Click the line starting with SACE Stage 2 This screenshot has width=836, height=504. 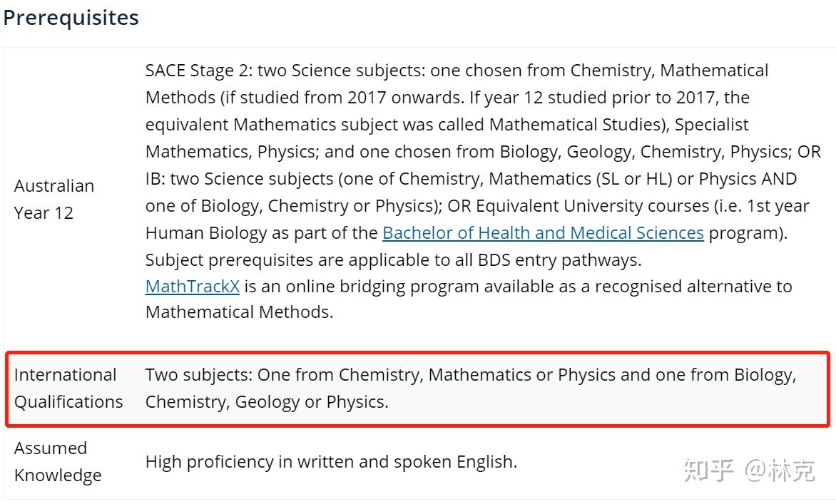click(x=457, y=71)
